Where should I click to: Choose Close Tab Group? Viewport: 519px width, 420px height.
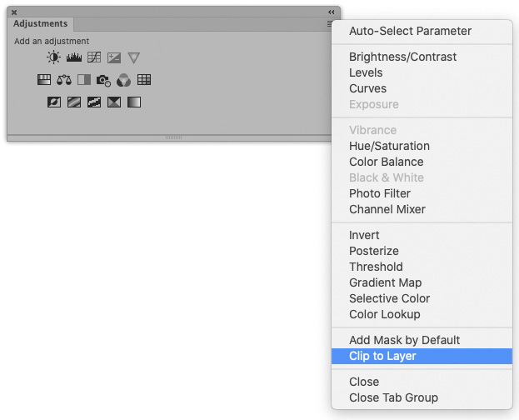pos(393,397)
